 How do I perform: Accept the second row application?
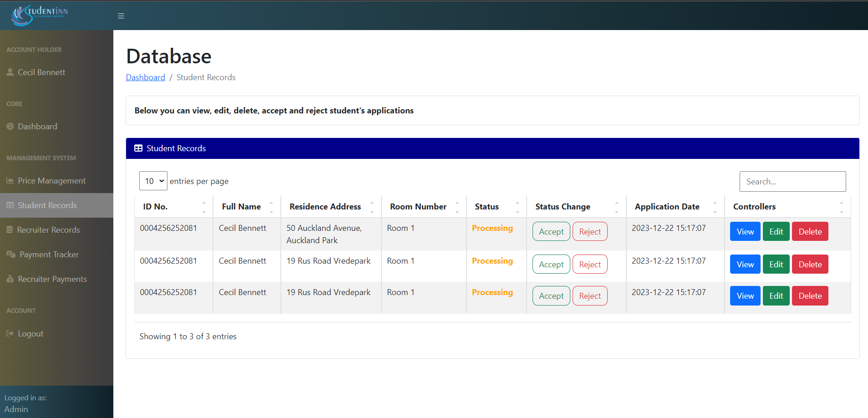551,264
